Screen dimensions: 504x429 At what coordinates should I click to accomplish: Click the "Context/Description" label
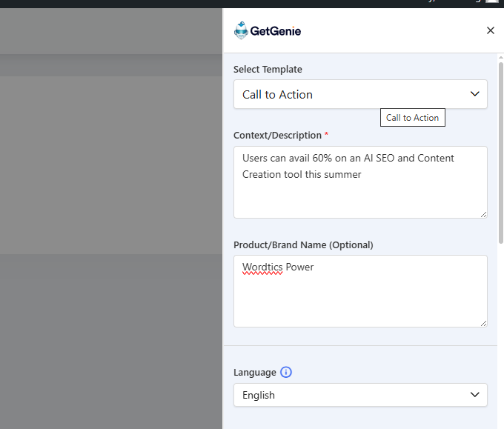point(277,136)
